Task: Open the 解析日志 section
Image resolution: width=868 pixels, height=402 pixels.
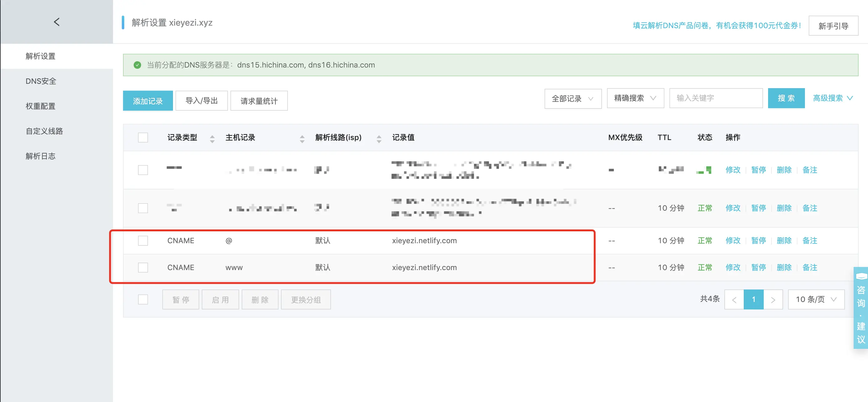Action: 41,156
